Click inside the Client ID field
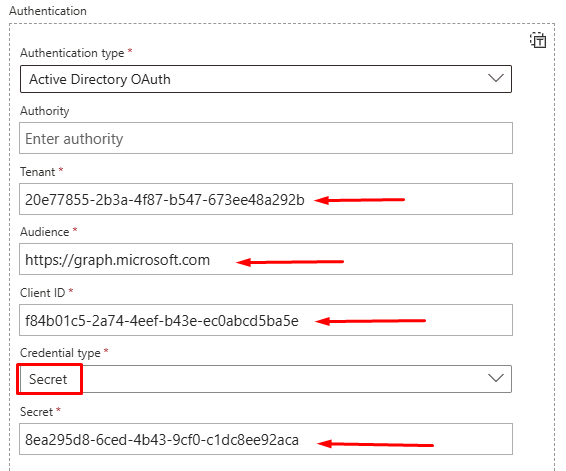566x471 pixels. tap(266, 320)
